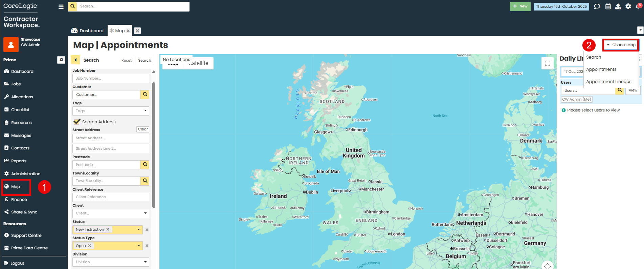This screenshot has width=644, height=269.
Task: Click the Thursday 16th October 2025 date button
Action: click(561, 6)
